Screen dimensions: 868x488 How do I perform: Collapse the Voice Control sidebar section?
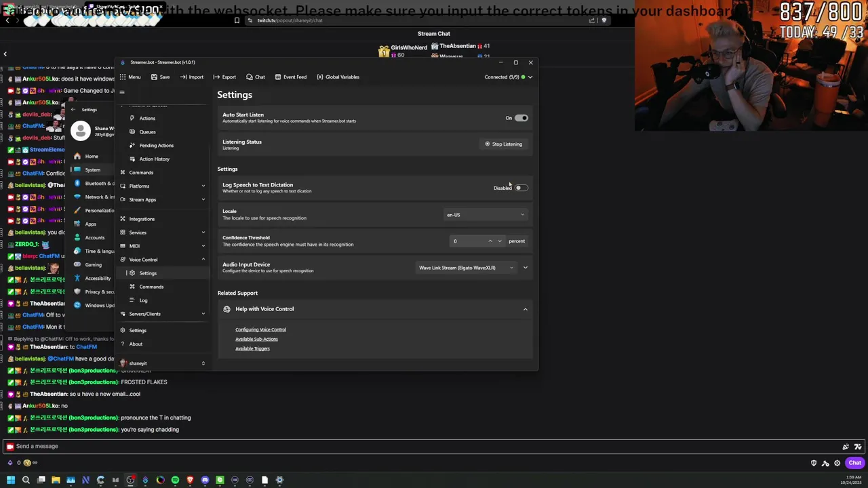(163, 260)
